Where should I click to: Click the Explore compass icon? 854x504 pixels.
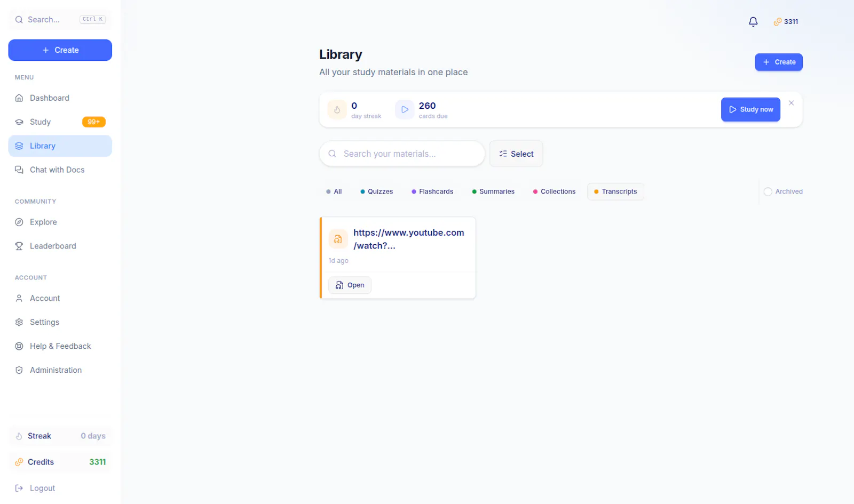(x=19, y=222)
